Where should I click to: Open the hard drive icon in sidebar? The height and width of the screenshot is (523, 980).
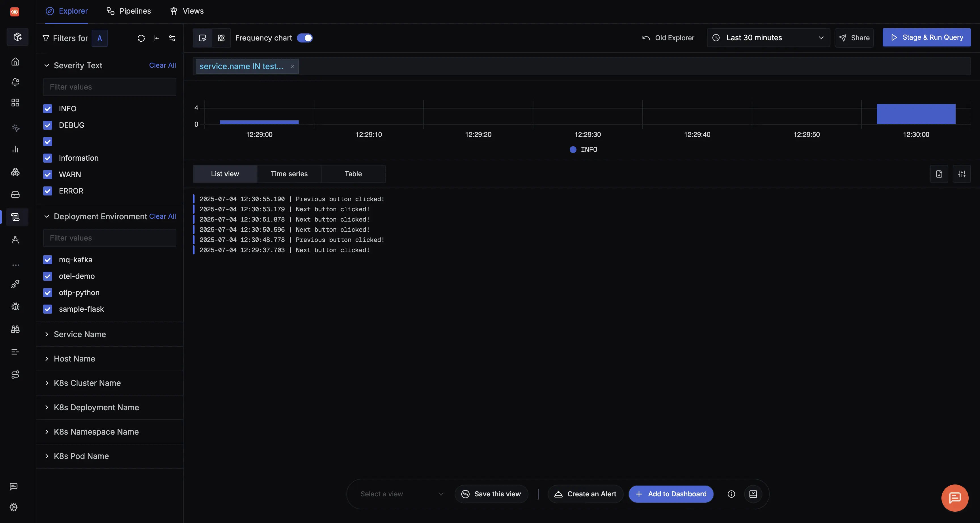tap(15, 195)
